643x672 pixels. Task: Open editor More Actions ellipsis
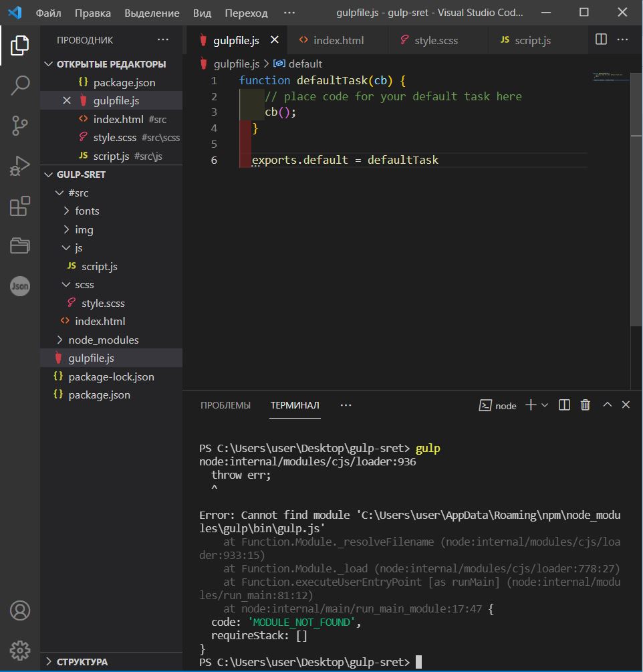622,39
